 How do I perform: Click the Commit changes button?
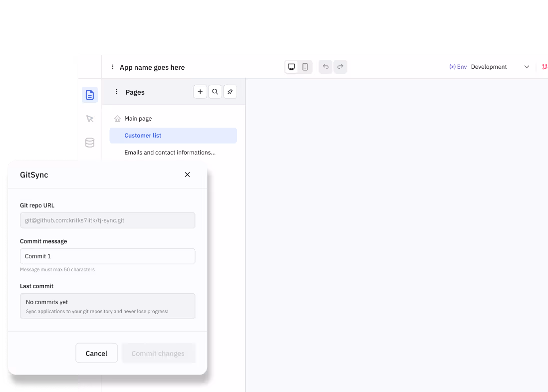pyautogui.click(x=158, y=353)
